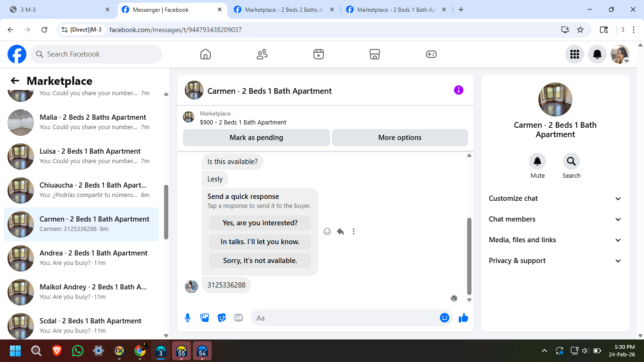Record a voice clip with microphone icon
644x362 pixels.
(188, 318)
